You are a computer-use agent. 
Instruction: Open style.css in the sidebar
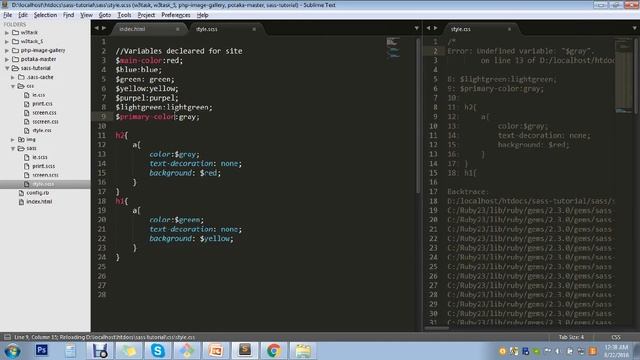tap(42, 131)
